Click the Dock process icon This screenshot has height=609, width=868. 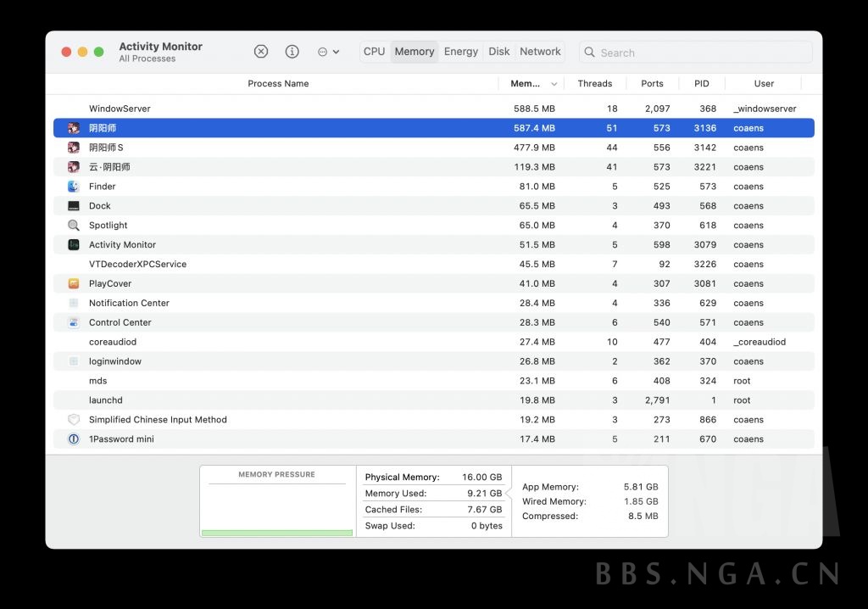tap(74, 206)
